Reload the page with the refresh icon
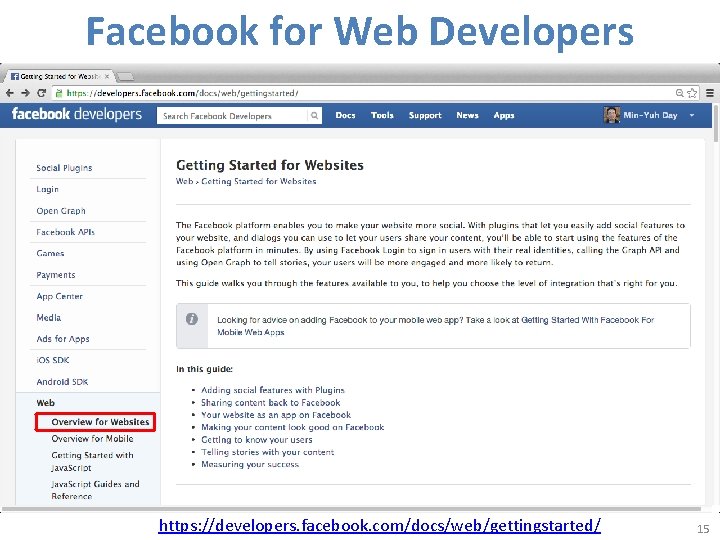 tap(41, 93)
